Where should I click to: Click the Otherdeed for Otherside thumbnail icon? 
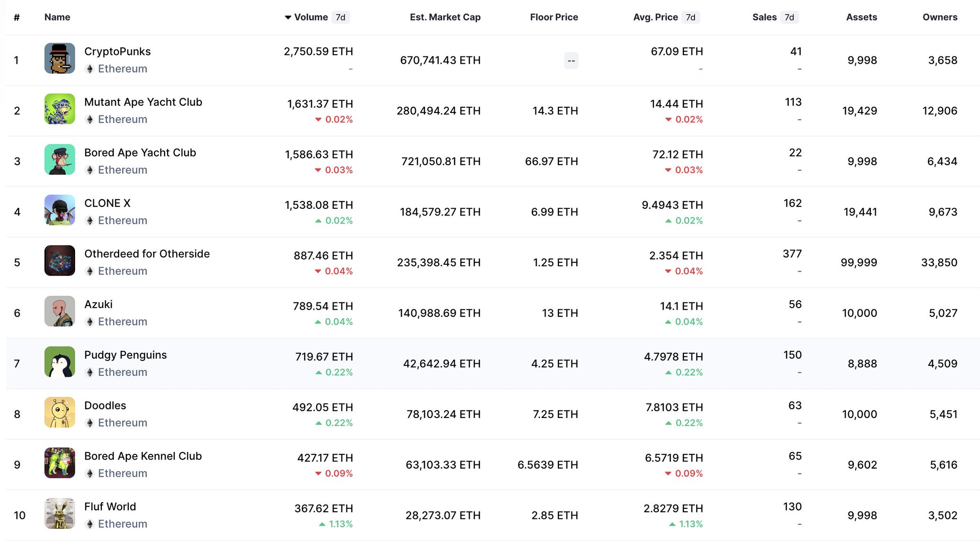(60, 260)
